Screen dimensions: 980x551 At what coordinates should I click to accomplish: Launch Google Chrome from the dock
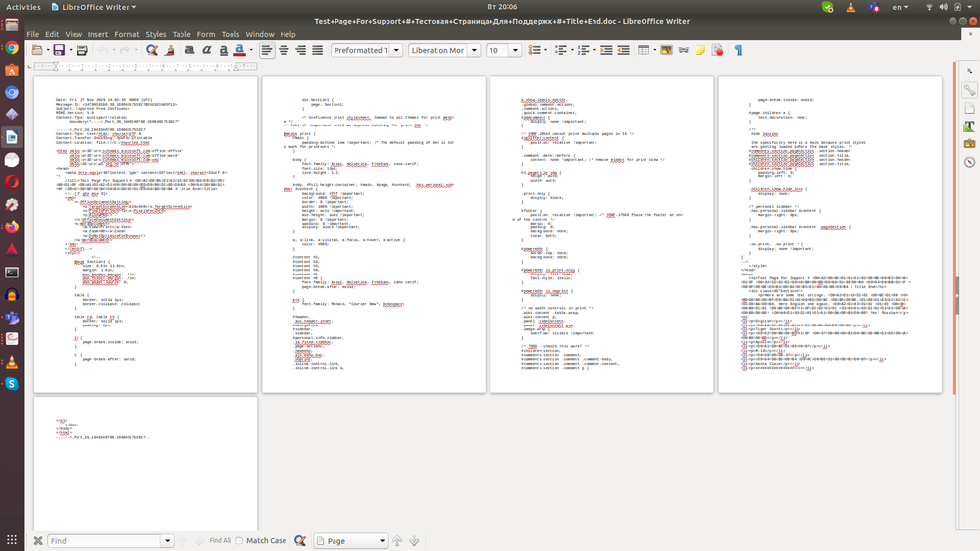tap(12, 48)
